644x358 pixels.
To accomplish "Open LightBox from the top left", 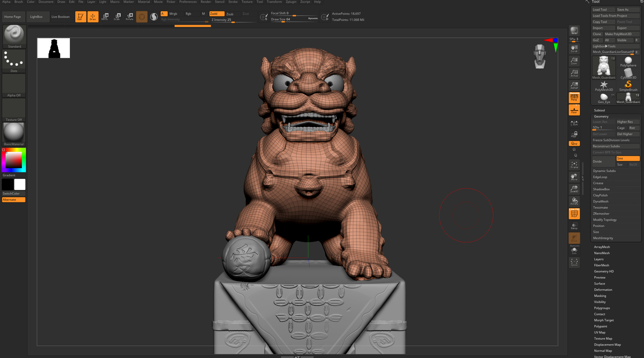I will tap(37, 16).
